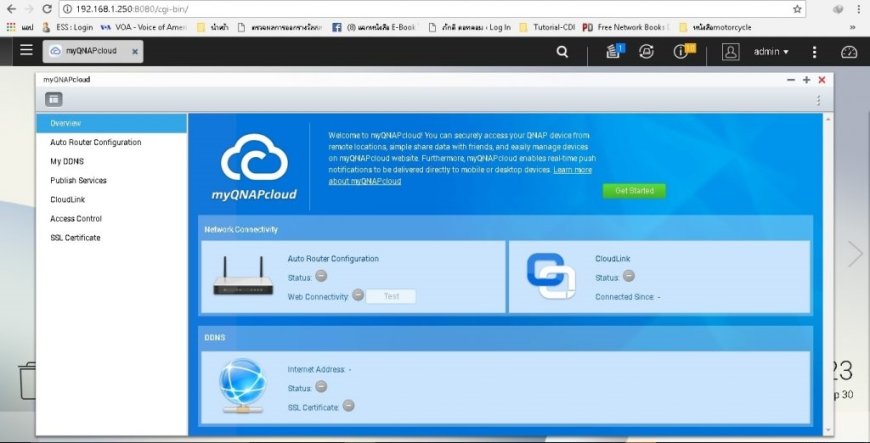870x443 pixels.
Task: Reload the page with the refresh icon
Action: click(47, 9)
